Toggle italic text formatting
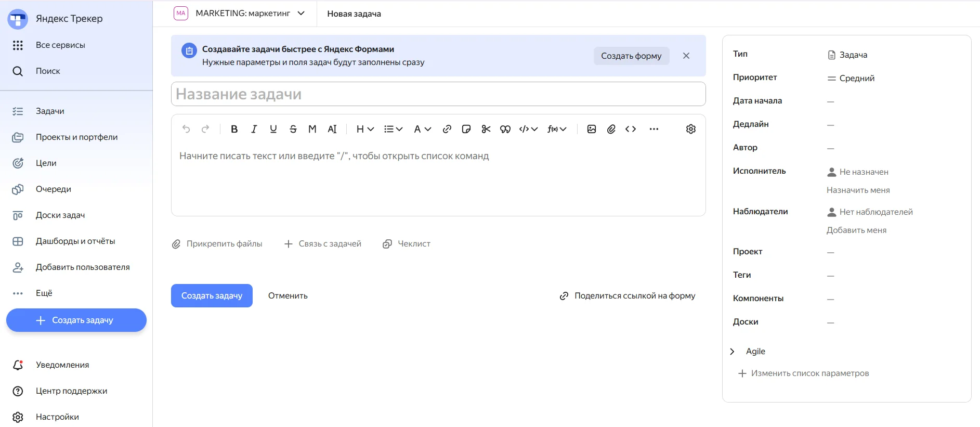 pyautogui.click(x=254, y=129)
